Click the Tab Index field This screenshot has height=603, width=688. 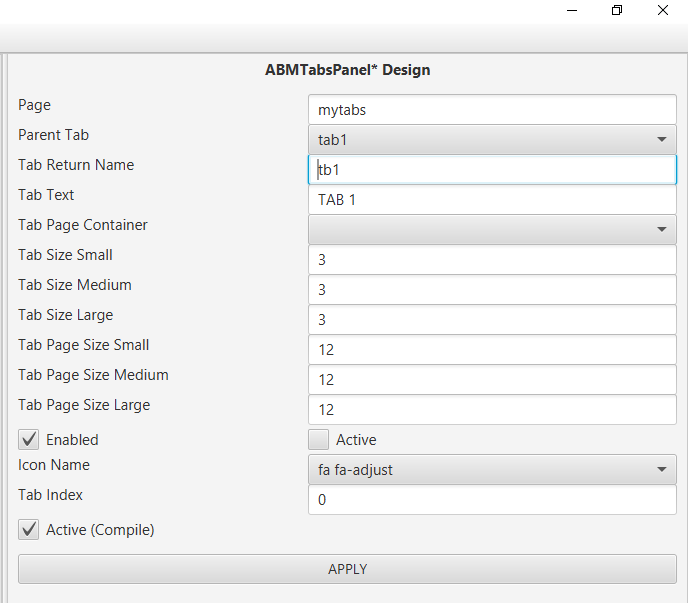(492, 500)
